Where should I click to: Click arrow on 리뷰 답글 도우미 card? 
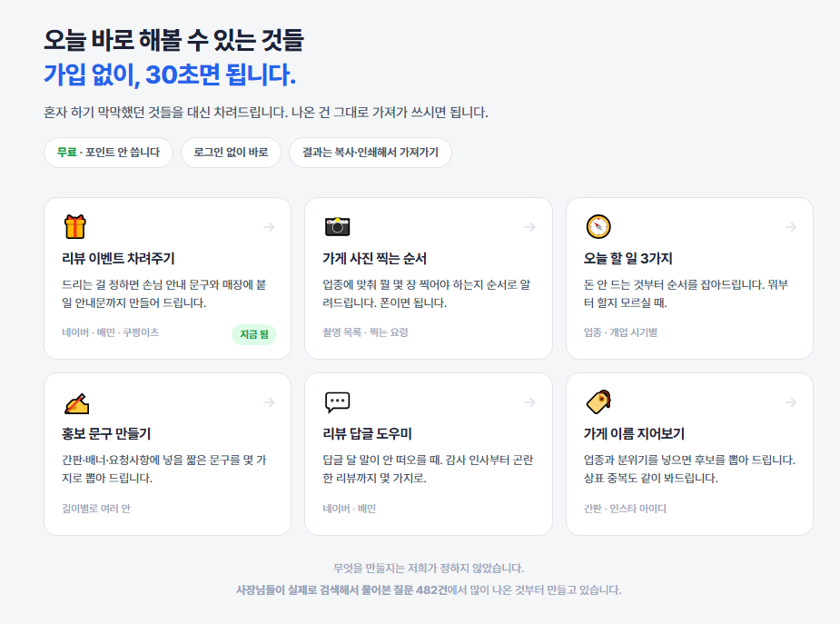[529, 402]
